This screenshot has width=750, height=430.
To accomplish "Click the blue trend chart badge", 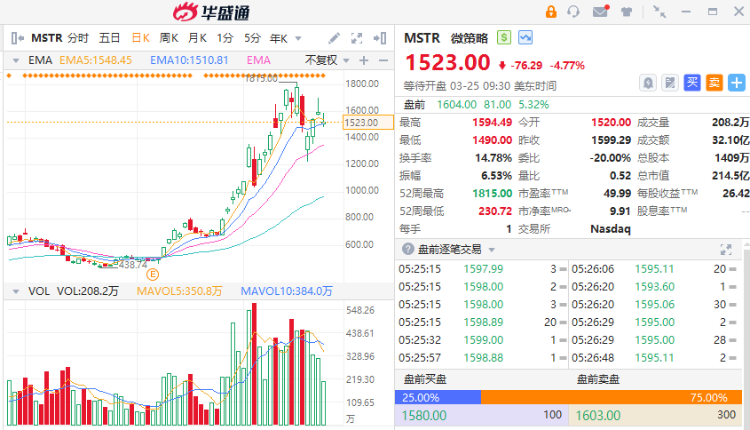I will [x=525, y=37].
